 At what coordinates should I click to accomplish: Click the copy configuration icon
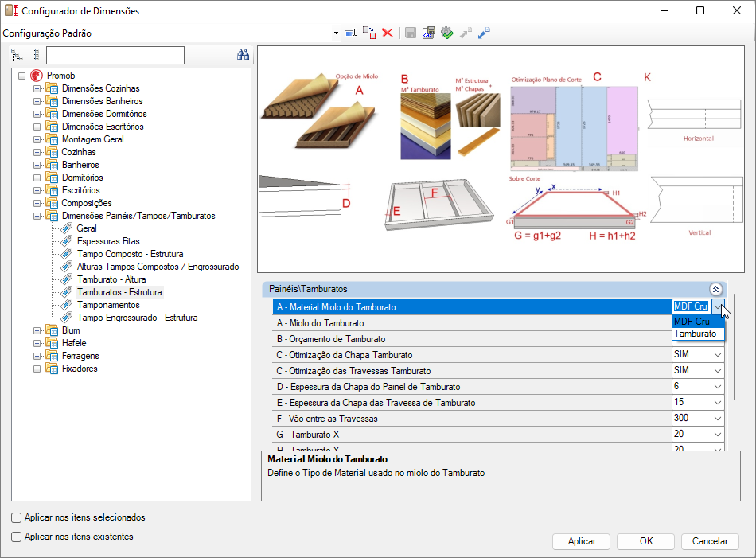click(x=369, y=33)
